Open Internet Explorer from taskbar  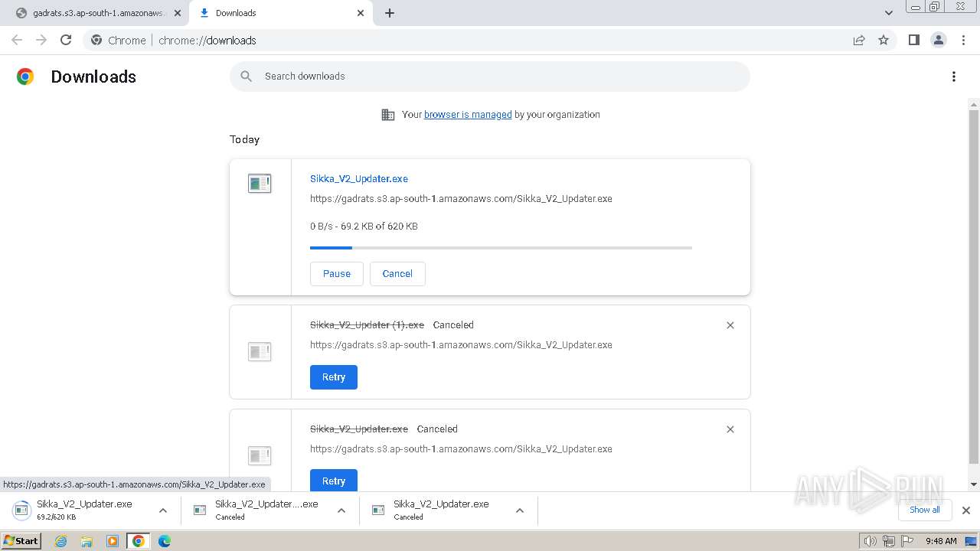tap(61, 541)
